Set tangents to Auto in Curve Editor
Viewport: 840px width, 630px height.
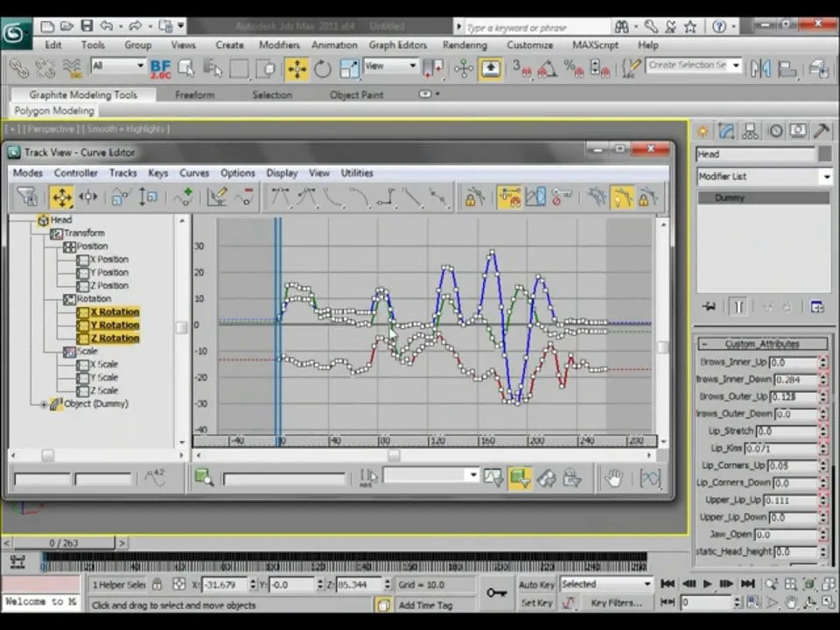(280, 197)
